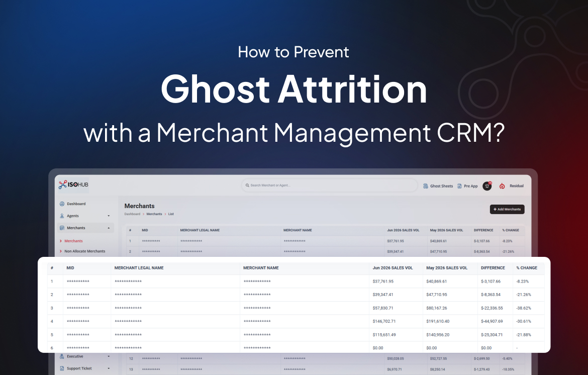Click the $8,250.14 sales cell
Image resolution: width=588 pixels, height=375 pixels.
tap(437, 369)
